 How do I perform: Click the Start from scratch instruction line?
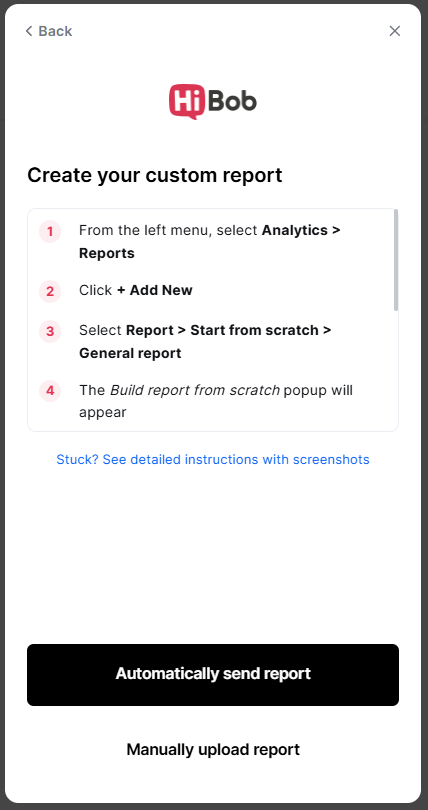(x=205, y=330)
